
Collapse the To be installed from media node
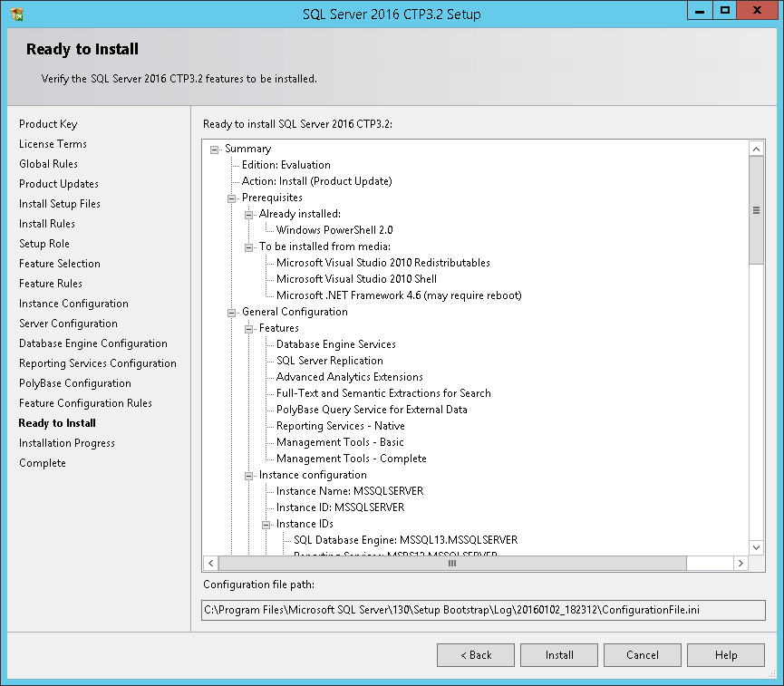point(248,247)
